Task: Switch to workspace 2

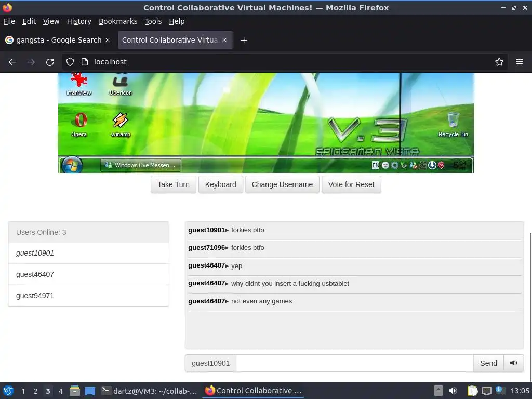Action: (x=35, y=391)
